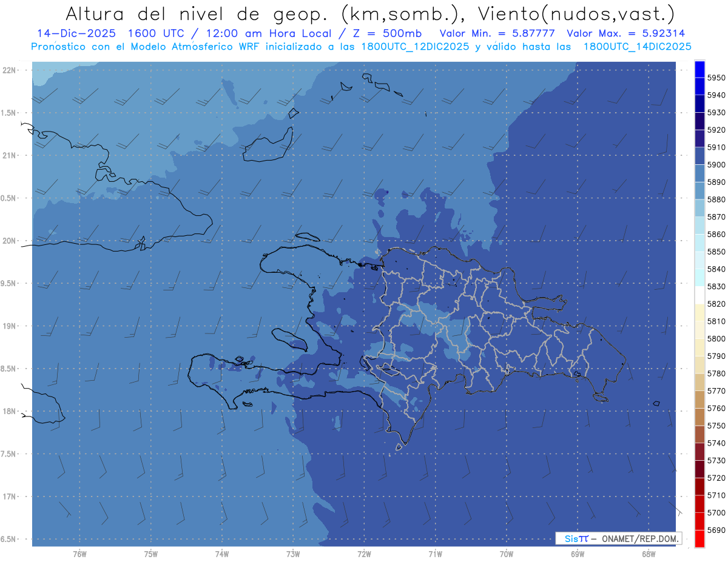Click legend value 5740
This screenshot has width=728, height=562.
[x=716, y=443]
